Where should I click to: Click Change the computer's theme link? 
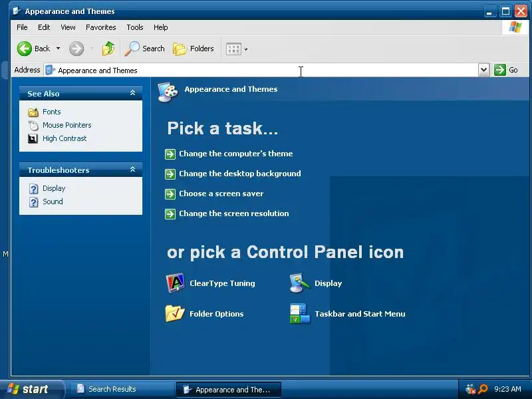236,154
